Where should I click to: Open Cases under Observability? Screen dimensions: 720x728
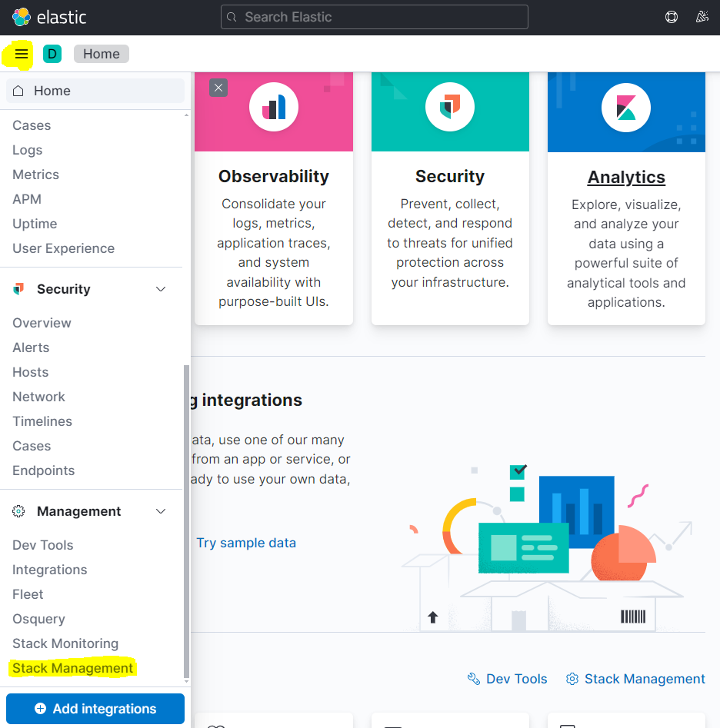[32, 125]
